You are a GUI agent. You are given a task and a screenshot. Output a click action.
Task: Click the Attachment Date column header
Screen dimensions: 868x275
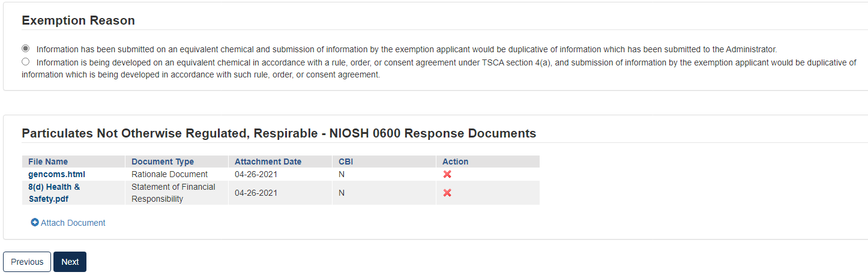point(268,162)
